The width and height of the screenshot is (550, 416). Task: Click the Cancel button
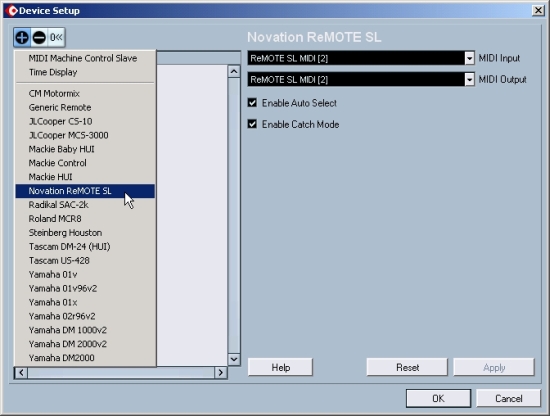(508, 398)
